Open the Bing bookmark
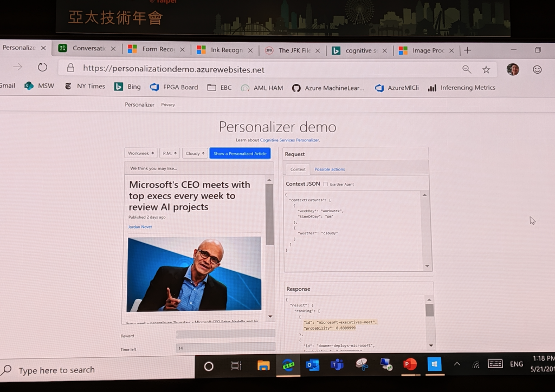Image resolution: width=555 pixels, height=392 pixels. [127, 87]
